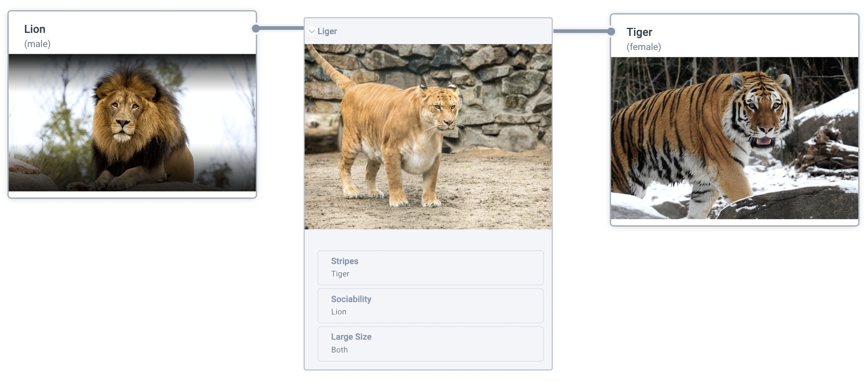Click the "(male)" subtitle text
Viewport: 868px width, 382px height.
point(37,44)
